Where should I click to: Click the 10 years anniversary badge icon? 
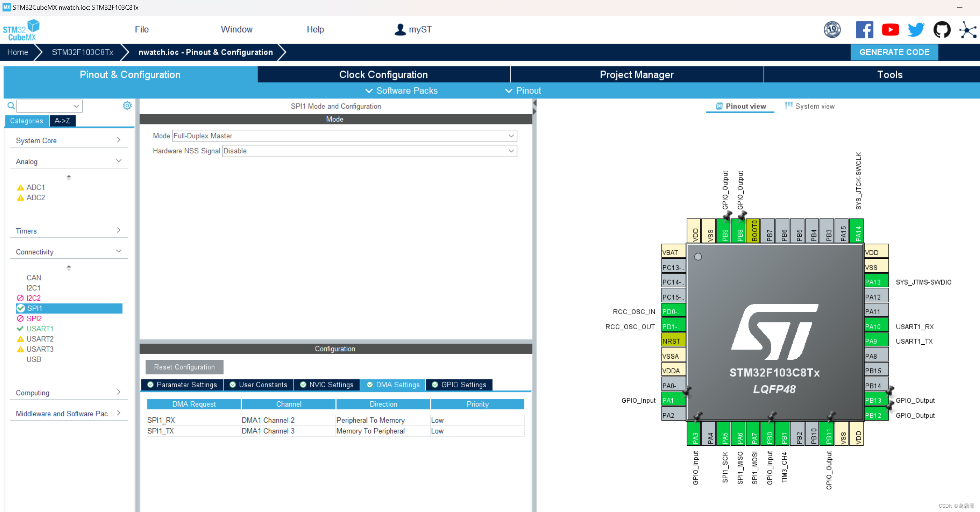coord(832,30)
